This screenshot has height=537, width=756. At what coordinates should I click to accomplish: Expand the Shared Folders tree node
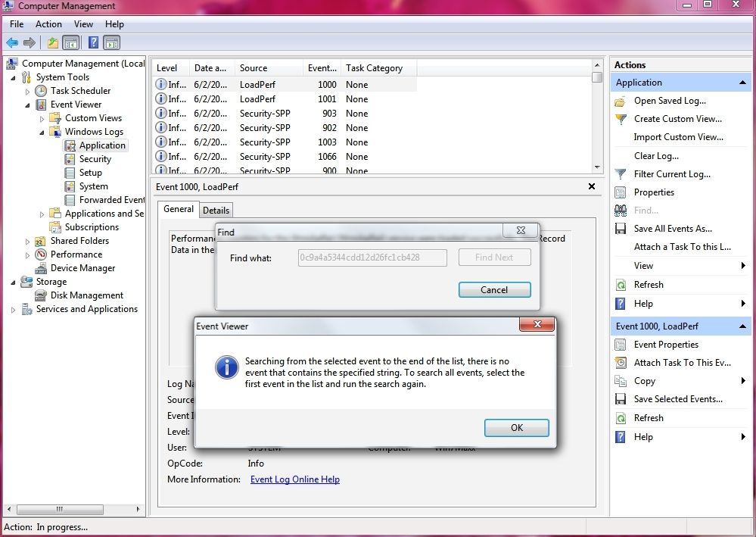click(27, 242)
